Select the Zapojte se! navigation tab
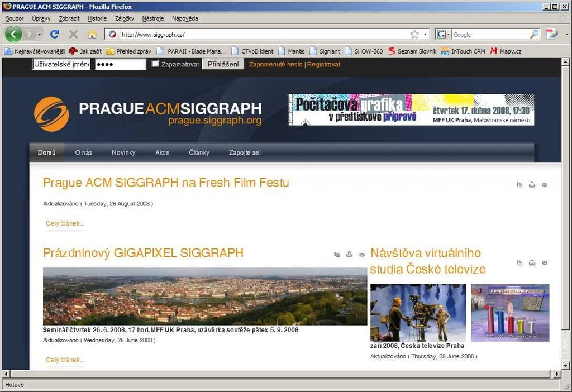This screenshot has width=572, height=392. coord(245,152)
